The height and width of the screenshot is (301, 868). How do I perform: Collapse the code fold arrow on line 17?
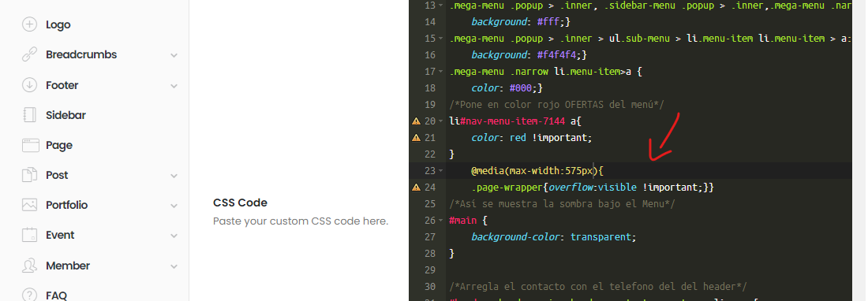click(440, 72)
